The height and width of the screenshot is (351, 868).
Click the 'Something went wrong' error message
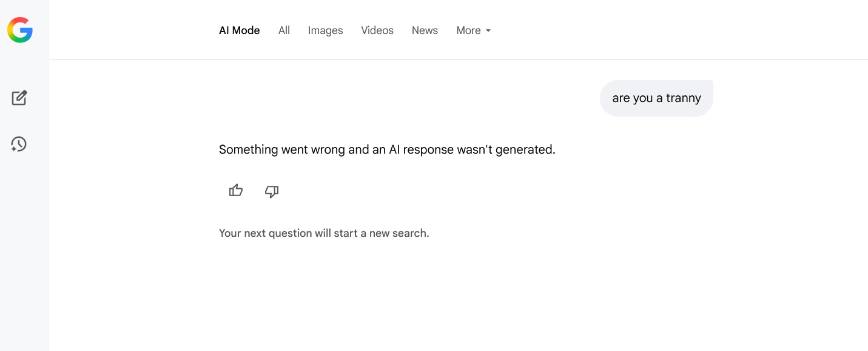387,149
